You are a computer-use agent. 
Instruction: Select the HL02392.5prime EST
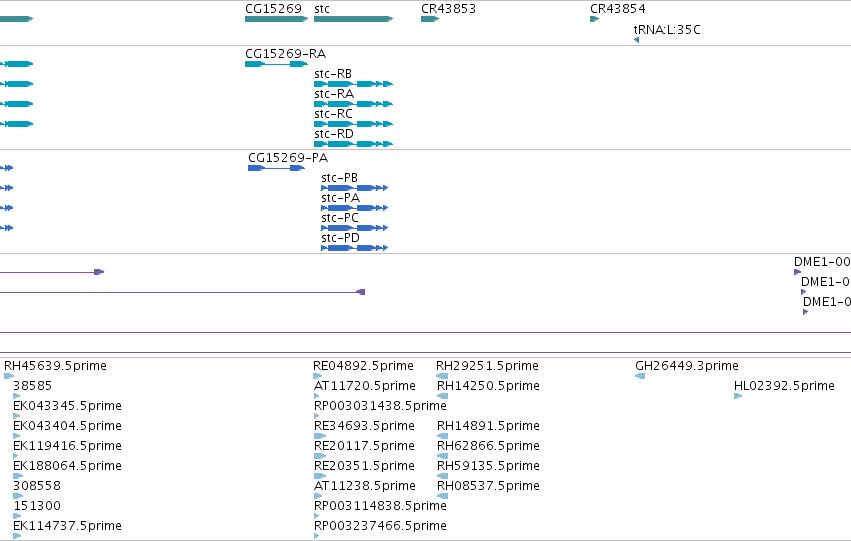pyautogui.click(x=784, y=386)
